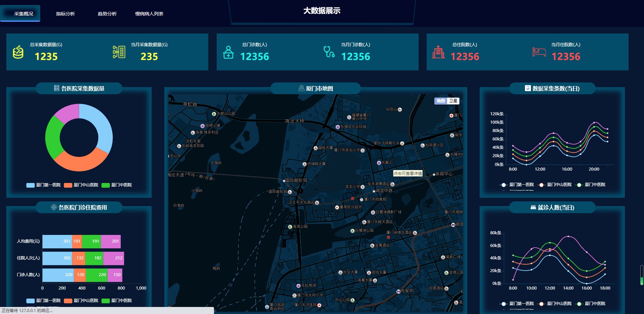The image size is (644, 314).
Task: Click the monthly outpatient stethoscope icon
Action: click(x=329, y=52)
